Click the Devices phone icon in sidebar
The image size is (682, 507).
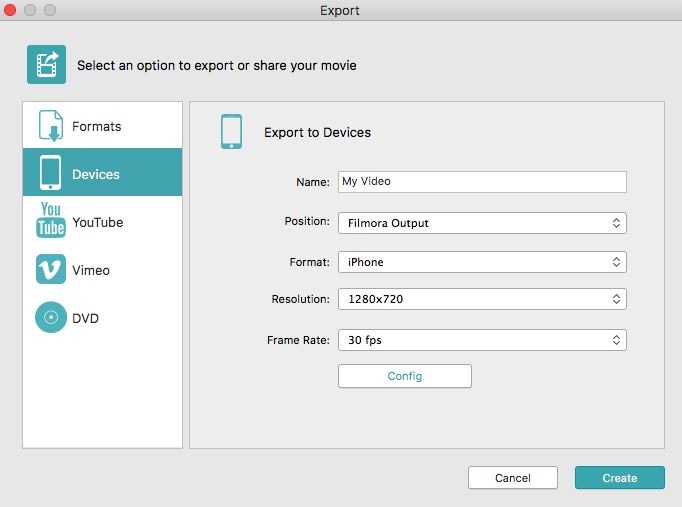point(50,173)
